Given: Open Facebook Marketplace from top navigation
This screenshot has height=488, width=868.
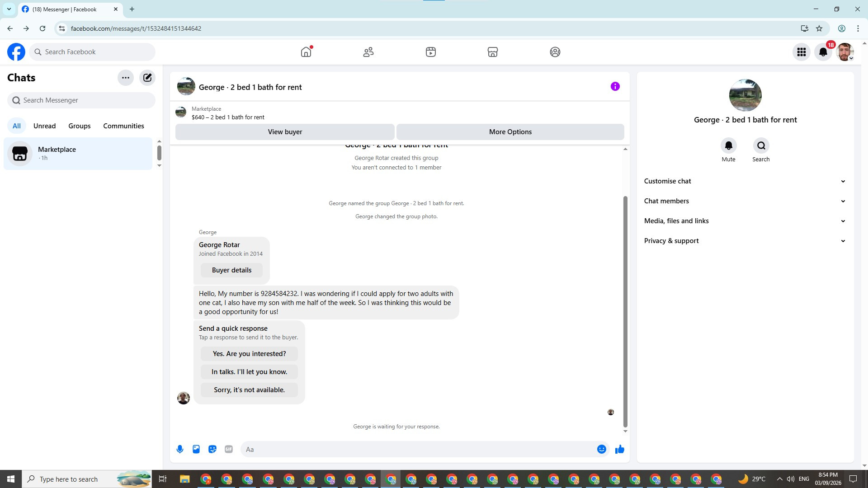Looking at the screenshot, I should coord(493,52).
